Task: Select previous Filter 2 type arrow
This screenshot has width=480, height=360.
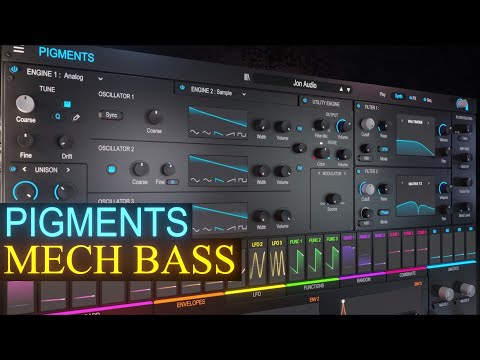Action: click(402, 183)
